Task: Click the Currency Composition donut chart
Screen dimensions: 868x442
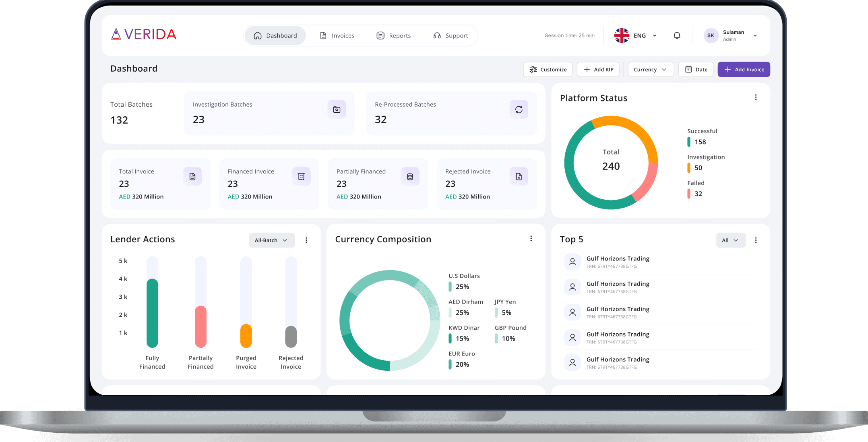Action: pyautogui.click(x=390, y=320)
